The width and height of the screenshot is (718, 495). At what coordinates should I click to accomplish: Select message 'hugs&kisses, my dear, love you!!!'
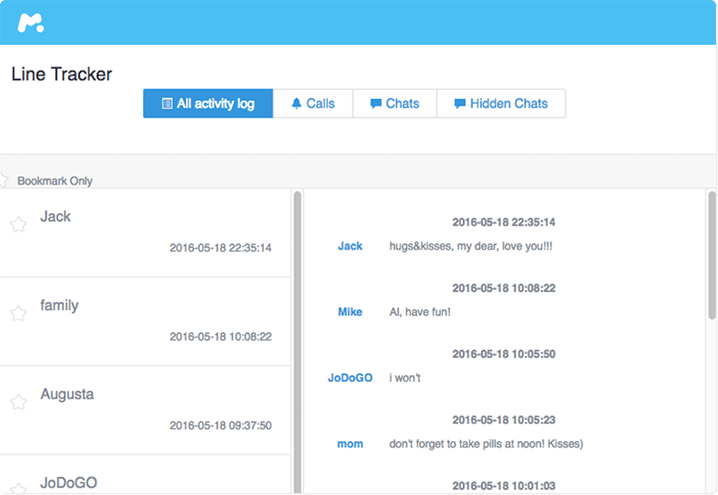pos(471,246)
